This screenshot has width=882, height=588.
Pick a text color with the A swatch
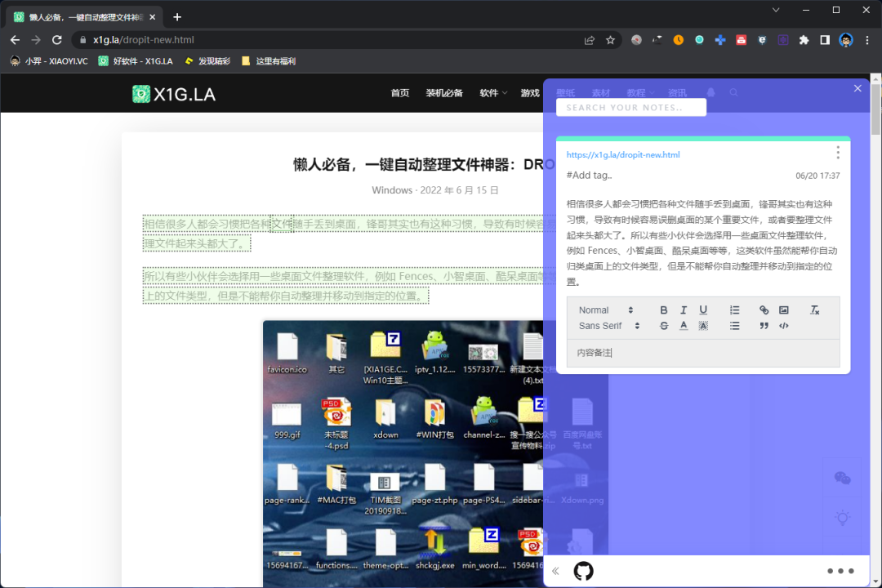684,325
